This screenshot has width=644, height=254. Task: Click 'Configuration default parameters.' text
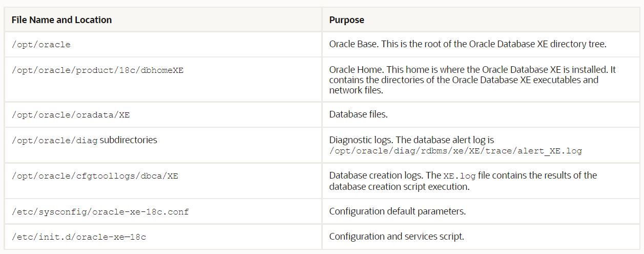(397, 211)
